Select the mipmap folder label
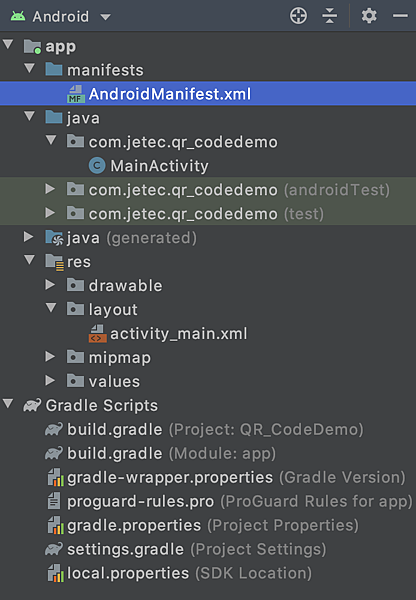Screen dimensions: 416x600 click(120, 359)
